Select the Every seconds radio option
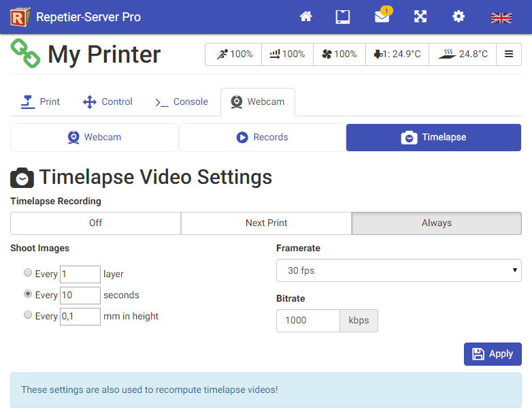The image size is (532, 412). click(28, 294)
